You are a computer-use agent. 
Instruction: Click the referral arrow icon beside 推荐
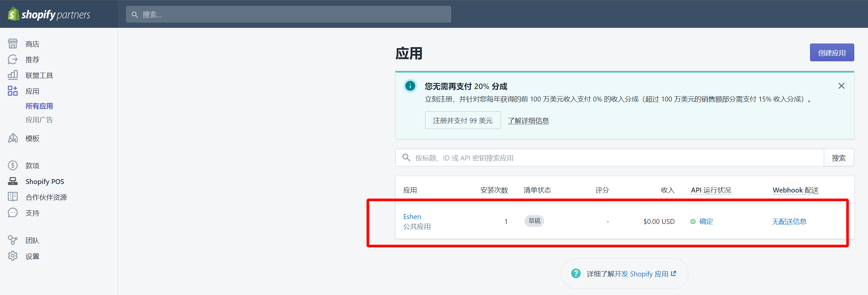[x=13, y=60]
